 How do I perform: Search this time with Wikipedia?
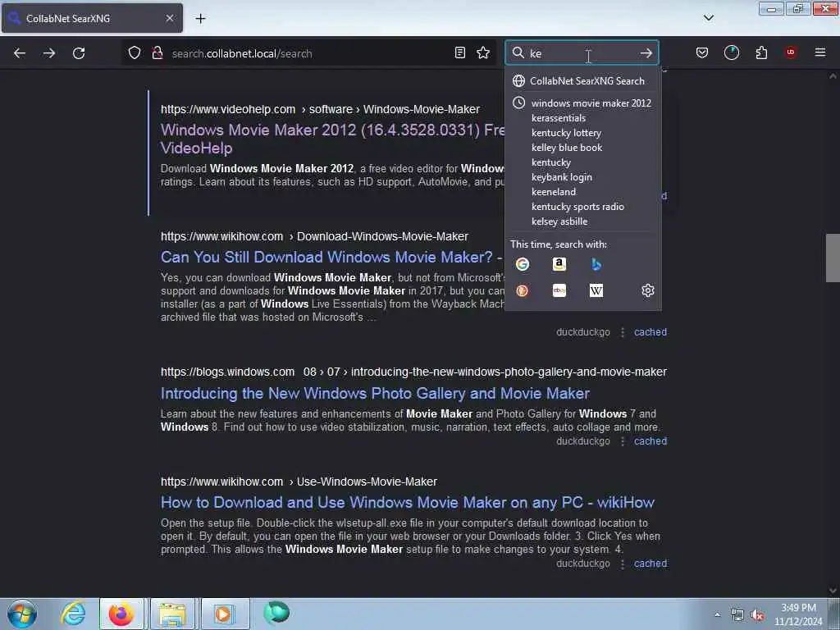(596, 290)
